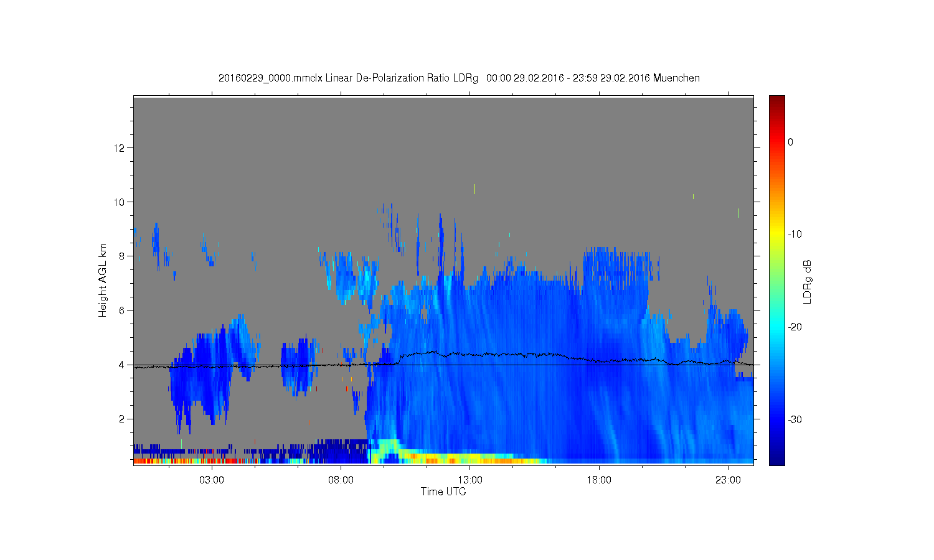934x560 pixels.
Task: Click the 03:00 time tick label
Action: coord(212,480)
